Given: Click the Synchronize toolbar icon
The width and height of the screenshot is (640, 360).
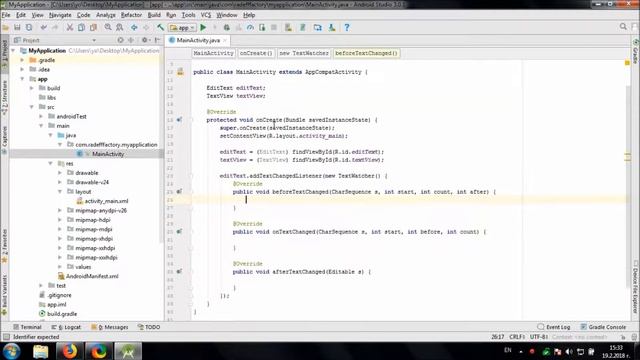Looking at the screenshot, I should pos(29,27).
